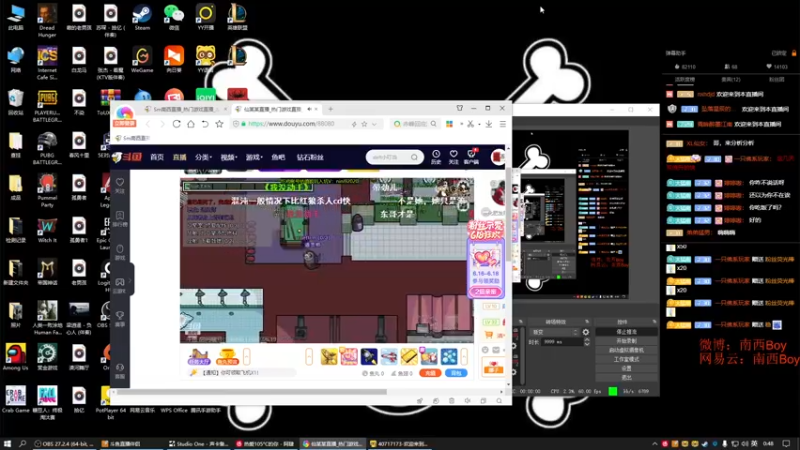Switch to OBS taskbar item
The image size is (800, 450).
(x=63, y=444)
